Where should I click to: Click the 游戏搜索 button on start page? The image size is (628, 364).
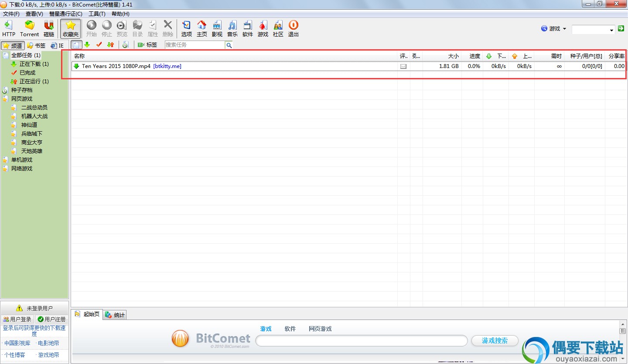(495, 341)
